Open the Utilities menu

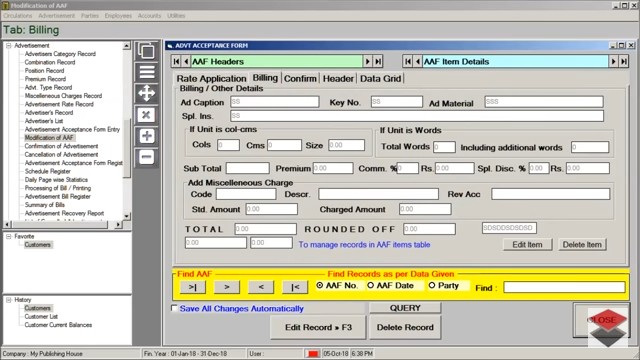176,16
